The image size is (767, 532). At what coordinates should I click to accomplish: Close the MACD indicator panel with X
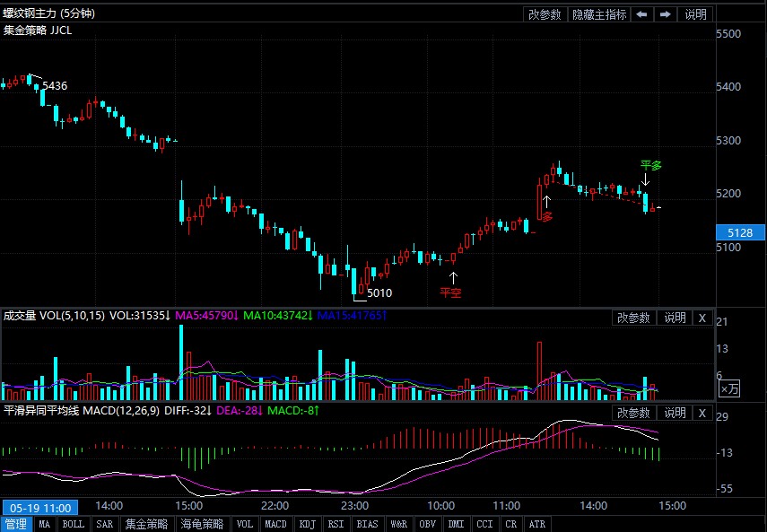coord(702,413)
